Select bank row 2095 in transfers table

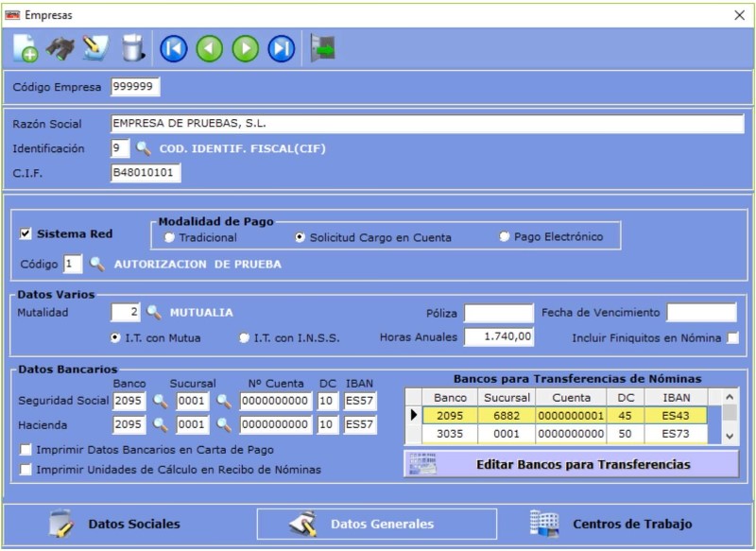coord(564,416)
